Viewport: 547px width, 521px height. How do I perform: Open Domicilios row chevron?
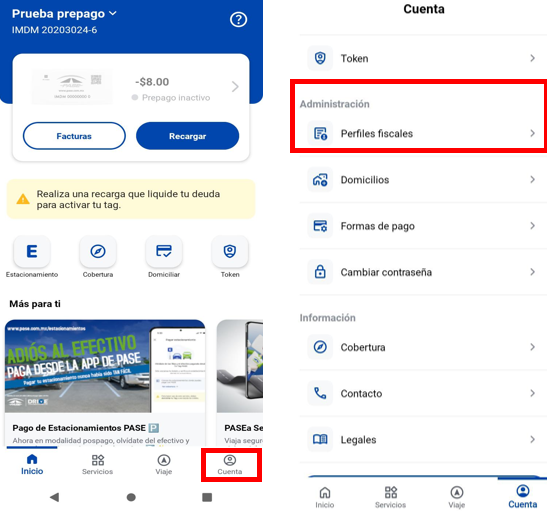(532, 180)
